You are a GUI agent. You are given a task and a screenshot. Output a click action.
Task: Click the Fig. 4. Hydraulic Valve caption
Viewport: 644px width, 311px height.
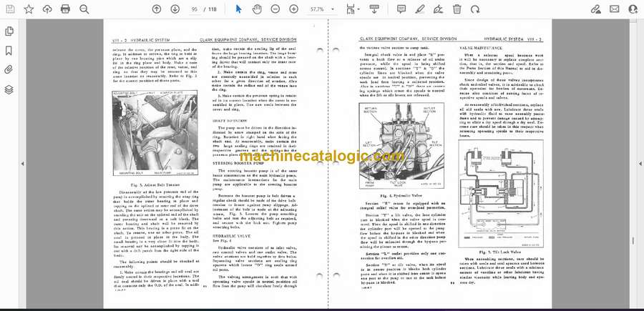click(401, 196)
